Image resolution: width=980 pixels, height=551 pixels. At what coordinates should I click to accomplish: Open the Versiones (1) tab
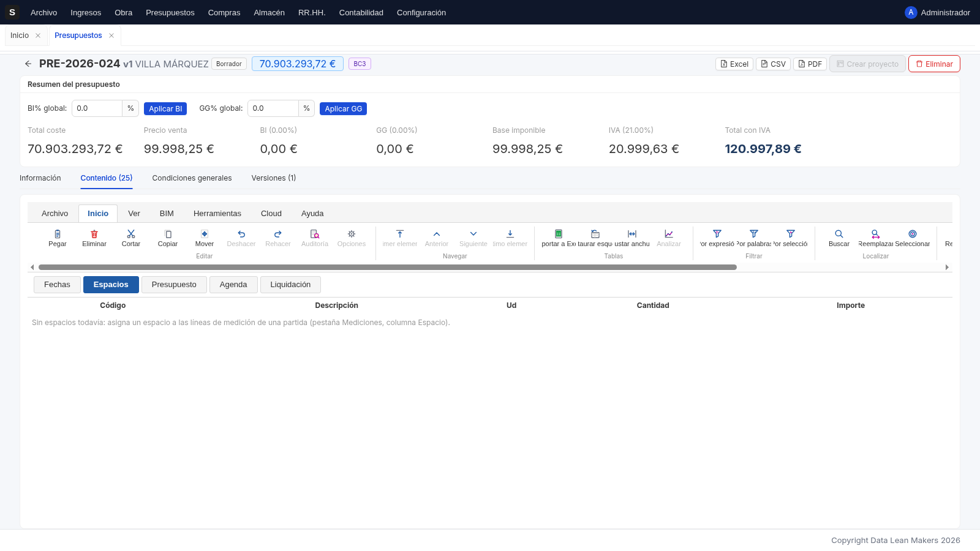[x=274, y=178]
